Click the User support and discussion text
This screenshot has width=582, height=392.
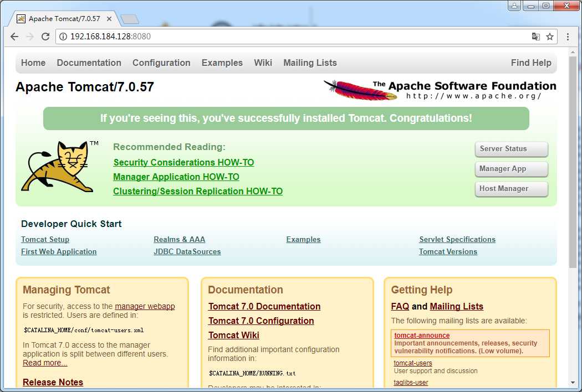436,371
